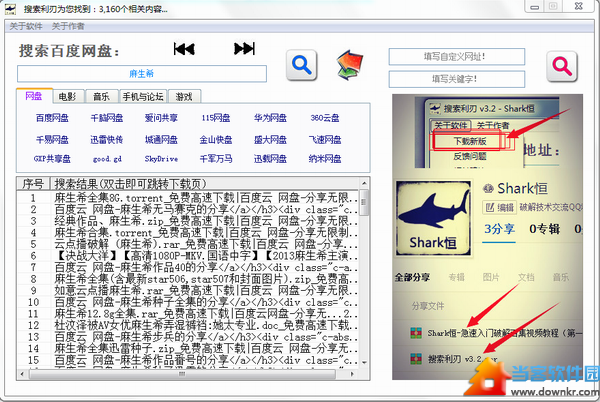600x402 pixels.
Task: Select result row 8 含最新star506
Action: pyautogui.click(x=188, y=279)
